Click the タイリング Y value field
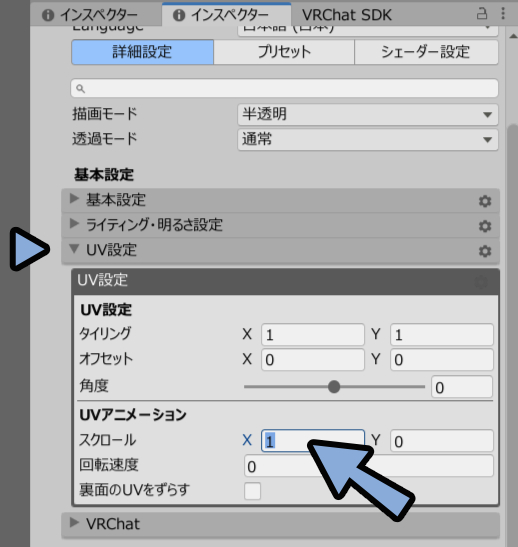This screenshot has width=518, height=547. pos(442,335)
